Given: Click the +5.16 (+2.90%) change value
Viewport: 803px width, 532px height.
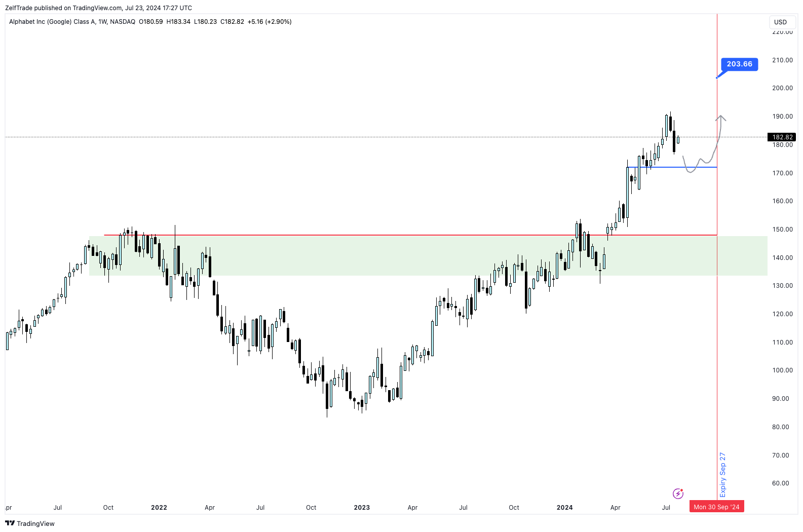Looking at the screenshot, I should tap(270, 22).
